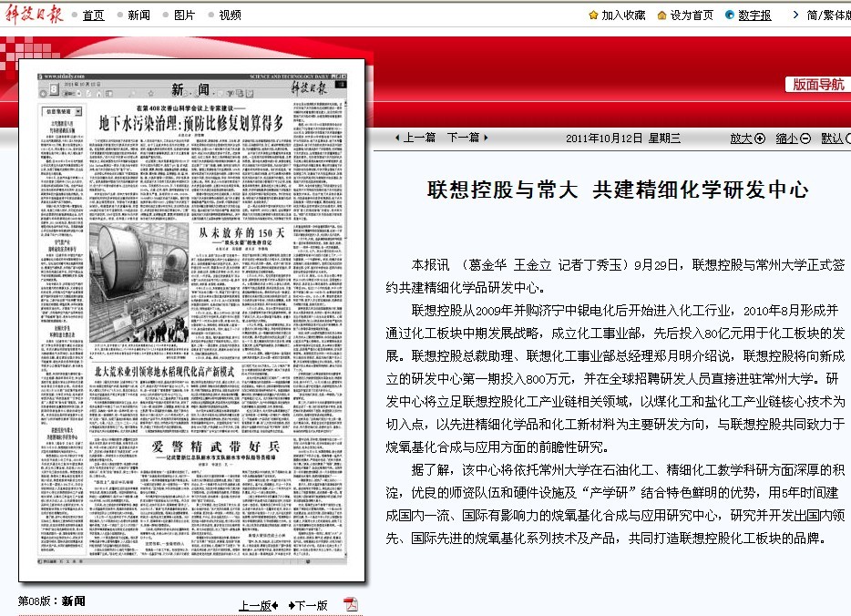The height and width of the screenshot is (616, 851).
Task: Open the 新闻 menu item
Action: point(138,15)
